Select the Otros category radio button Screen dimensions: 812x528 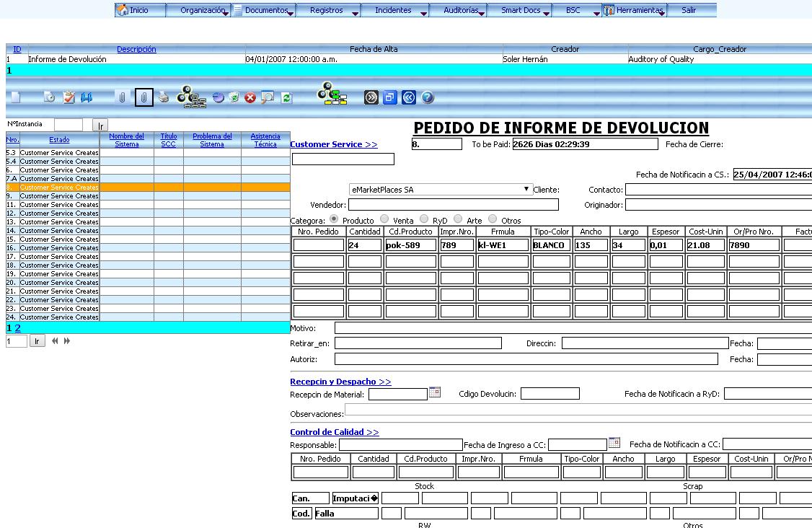[493, 219]
